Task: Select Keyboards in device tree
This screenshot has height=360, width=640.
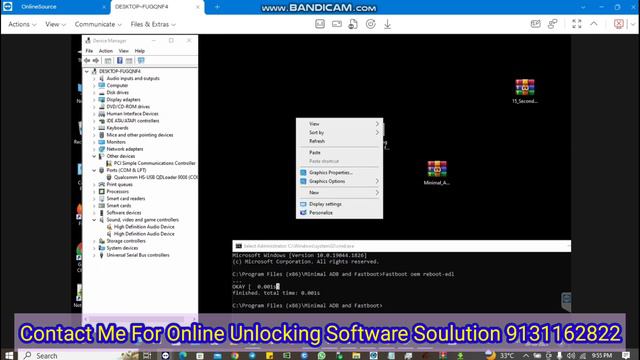Action: tap(117, 128)
